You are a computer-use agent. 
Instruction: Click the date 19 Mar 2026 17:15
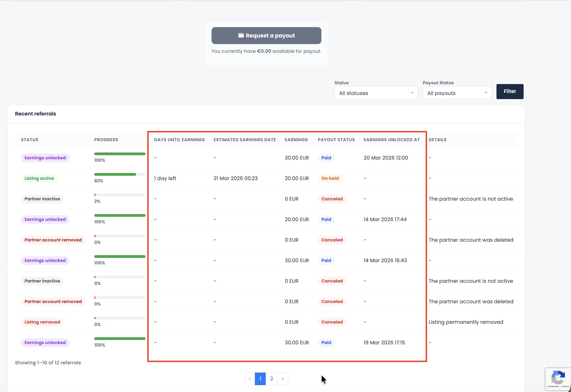[x=384, y=343]
